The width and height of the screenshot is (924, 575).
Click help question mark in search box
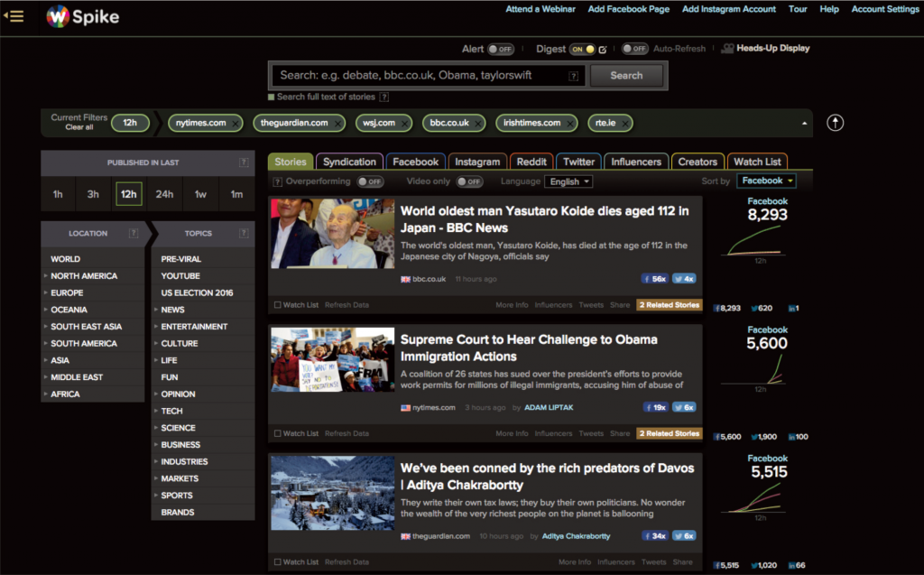(x=574, y=77)
